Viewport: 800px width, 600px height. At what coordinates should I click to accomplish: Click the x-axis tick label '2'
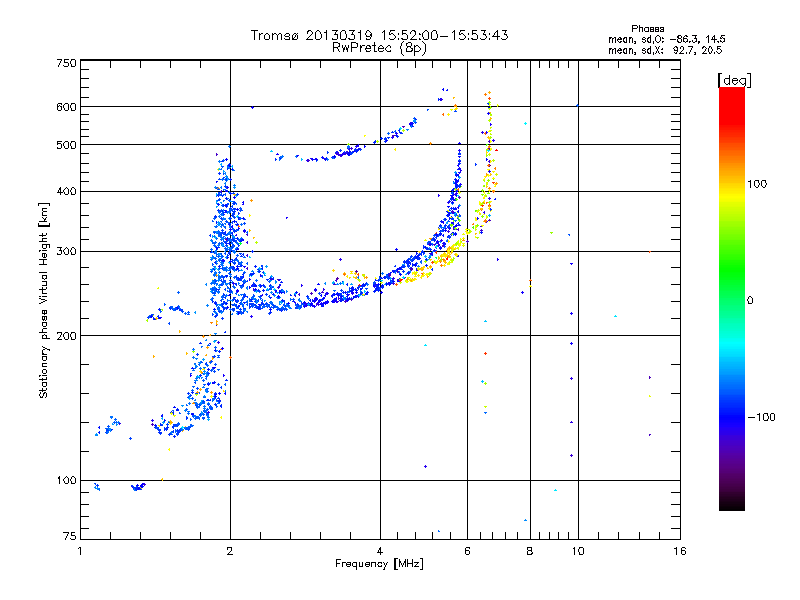230,551
